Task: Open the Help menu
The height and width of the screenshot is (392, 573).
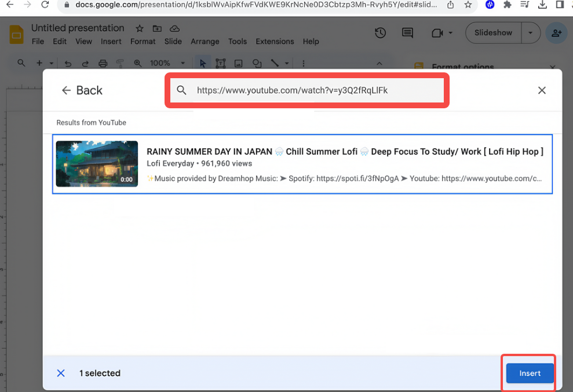Action: point(311,41)
